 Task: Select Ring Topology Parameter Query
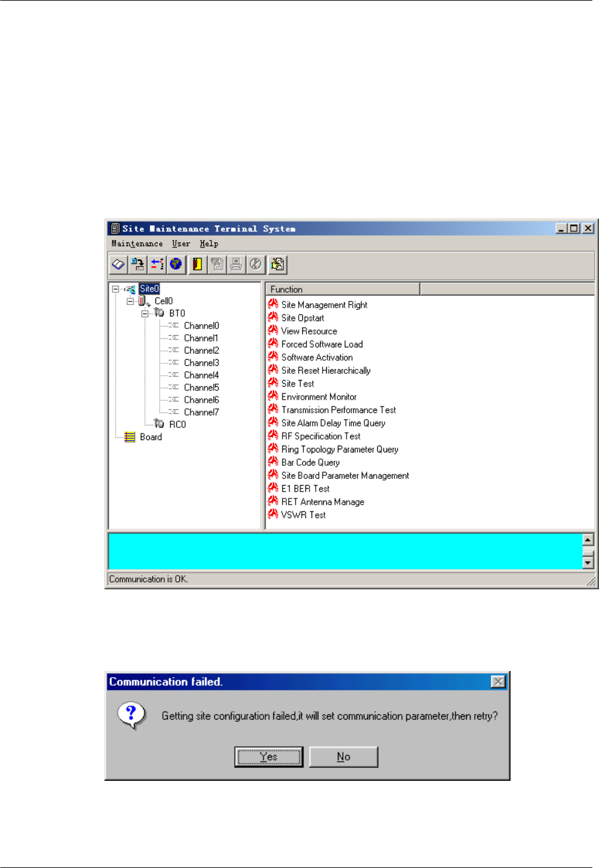click(x=340, y=449)
